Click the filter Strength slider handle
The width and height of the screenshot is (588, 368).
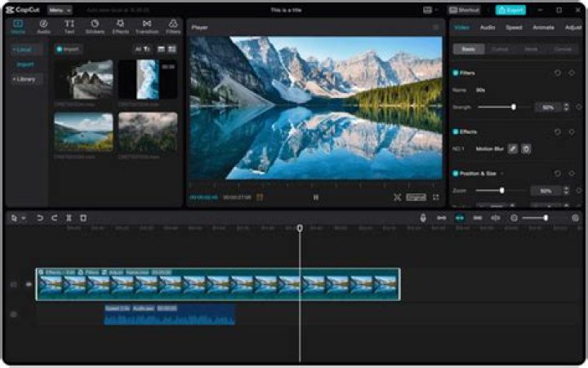[x=514, y=107]
